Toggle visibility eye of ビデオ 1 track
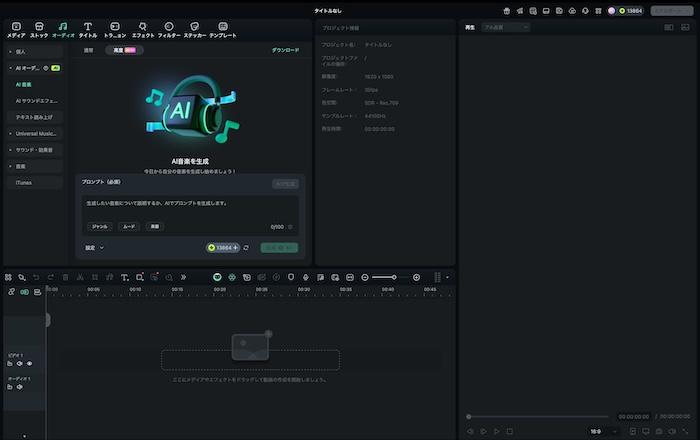 29,364
